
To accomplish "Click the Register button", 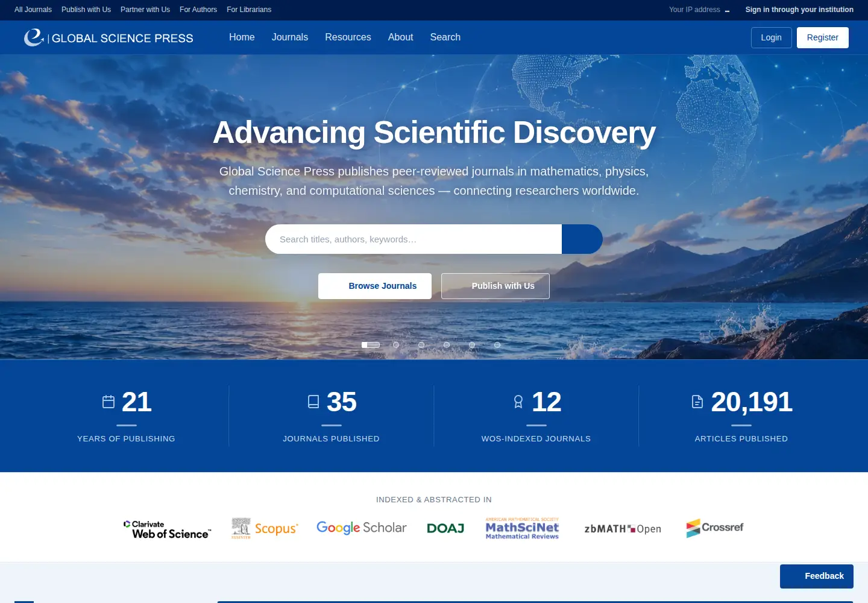I will click(x=823, y=37).
